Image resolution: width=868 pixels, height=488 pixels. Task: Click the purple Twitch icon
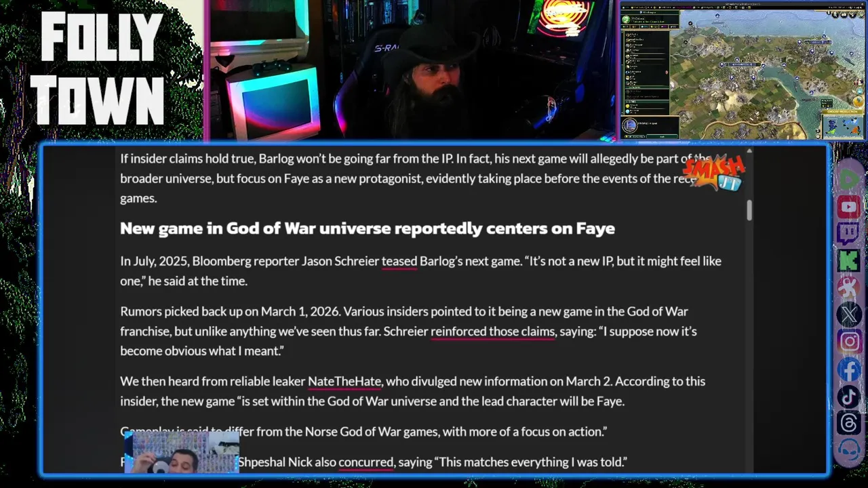pos(849,234)
